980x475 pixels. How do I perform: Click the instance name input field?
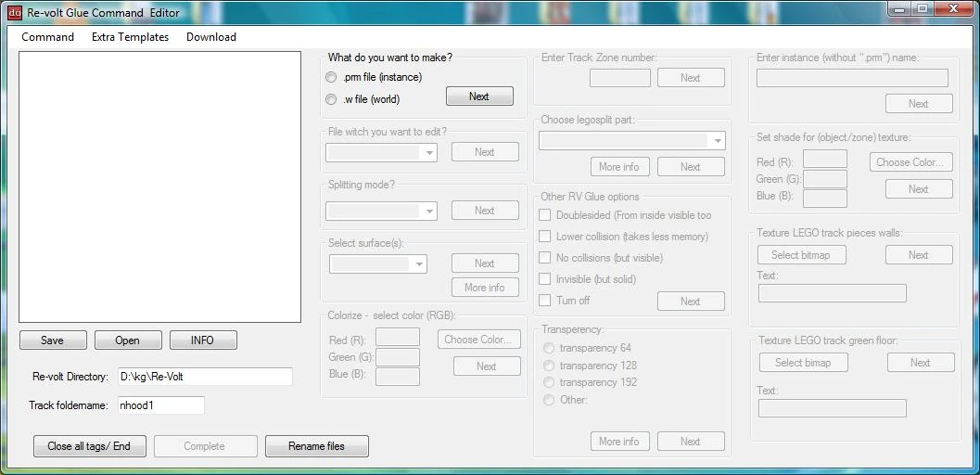click(852, 78)
